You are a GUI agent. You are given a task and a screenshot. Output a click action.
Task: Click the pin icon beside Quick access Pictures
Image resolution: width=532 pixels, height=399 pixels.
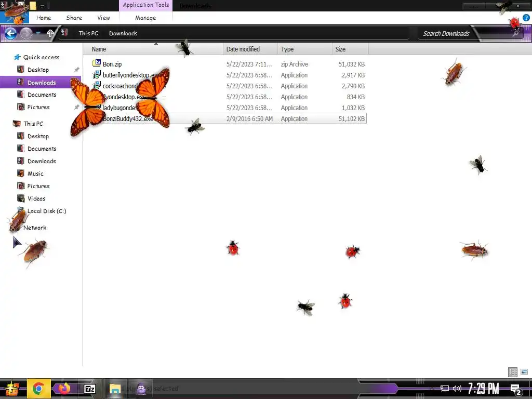click(77, 107)
